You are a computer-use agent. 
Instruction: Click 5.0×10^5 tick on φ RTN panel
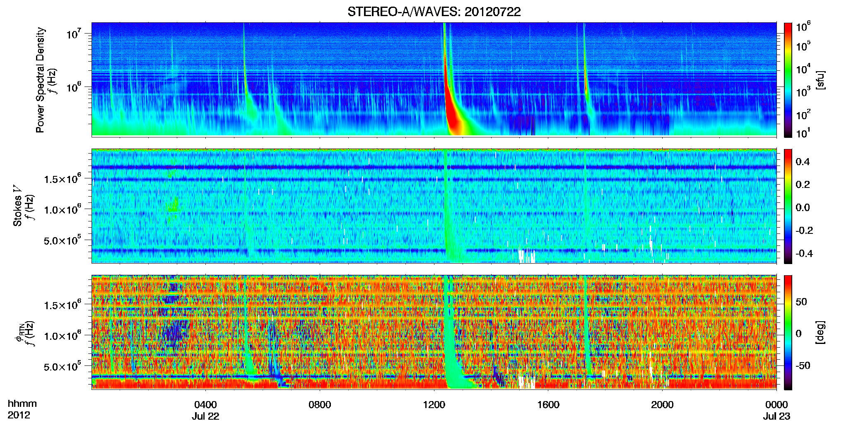tap(63, 366)
